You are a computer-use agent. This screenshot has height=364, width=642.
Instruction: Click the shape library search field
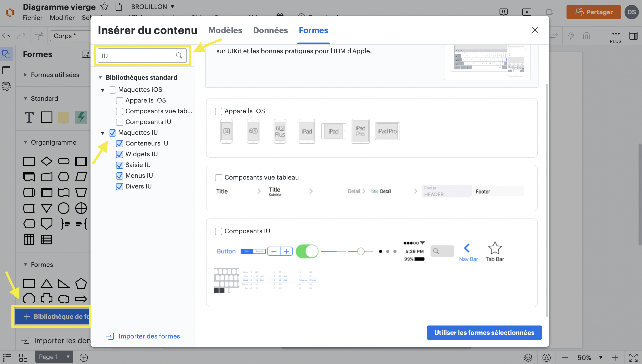click(138, 56)
